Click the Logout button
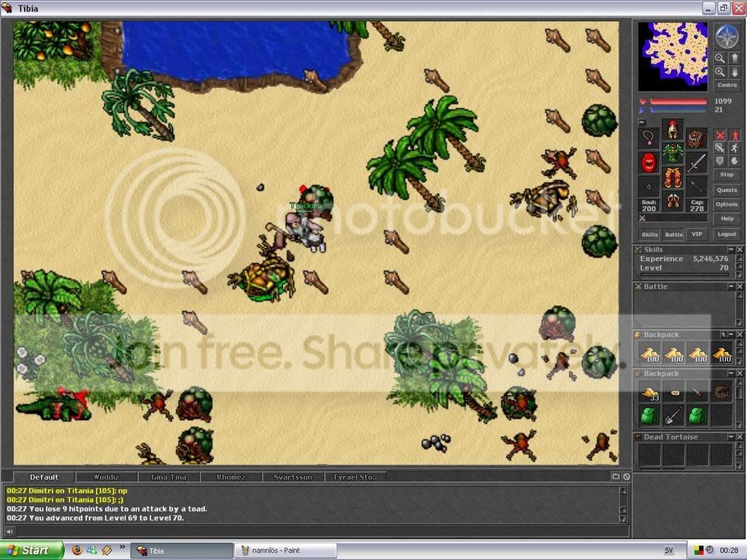This screenshot has width=747, height=560. 727,234
